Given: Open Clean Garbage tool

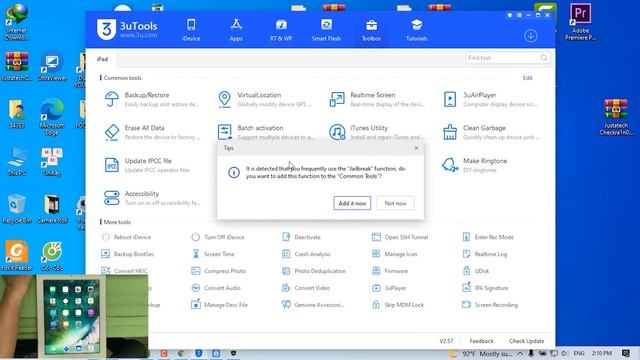Looking at the screenshot, I should 490,132.
